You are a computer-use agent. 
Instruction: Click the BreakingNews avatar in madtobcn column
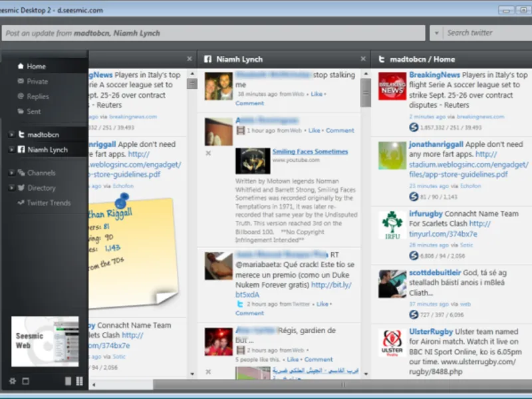coord(392,86)
